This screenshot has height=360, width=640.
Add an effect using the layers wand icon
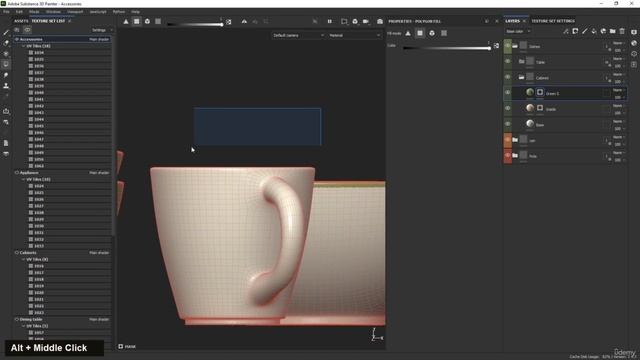566,31
